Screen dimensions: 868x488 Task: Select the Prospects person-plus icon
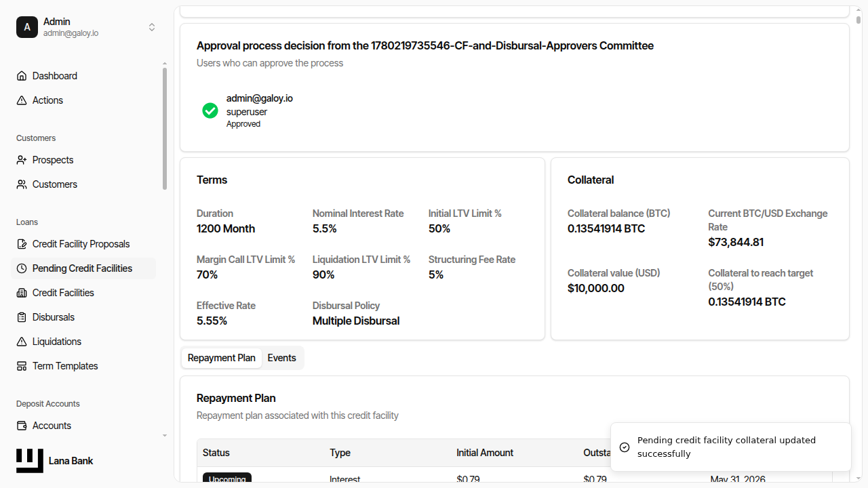(x=22, y=160)
